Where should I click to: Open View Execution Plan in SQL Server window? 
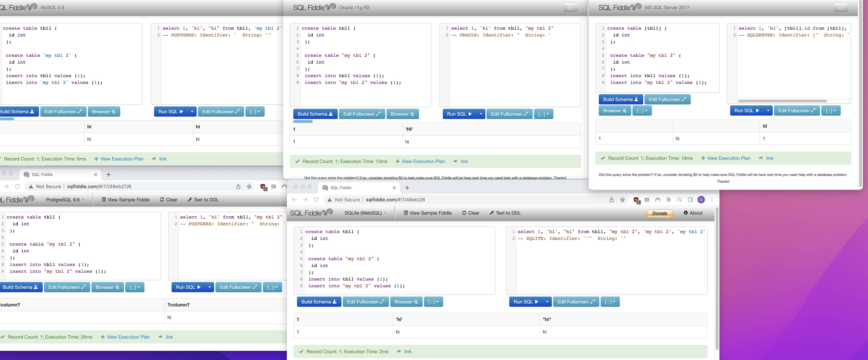coord(725,158)
